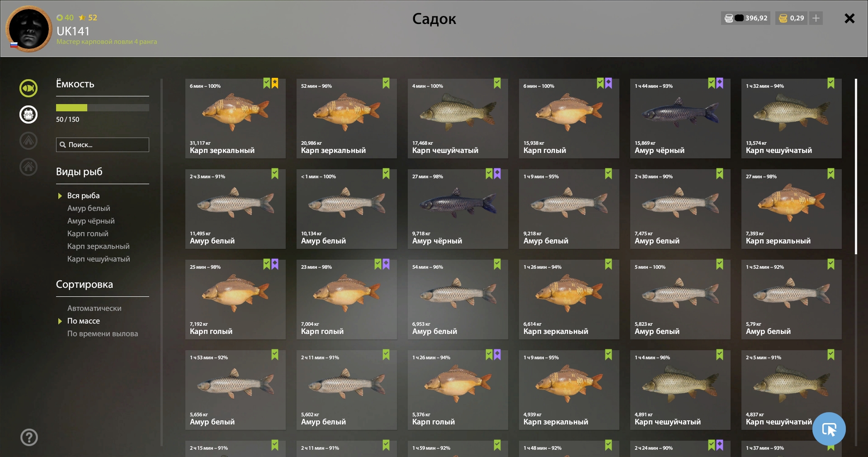Open the fish keepnet sidebar icon
This screenshot has width=868, height=457.
(28, 88)
